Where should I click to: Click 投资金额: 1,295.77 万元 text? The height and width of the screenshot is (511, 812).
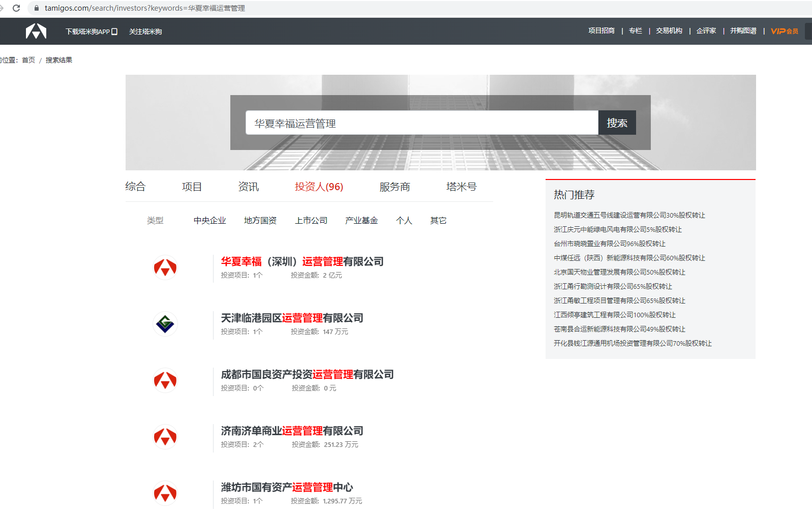(326, 501)
